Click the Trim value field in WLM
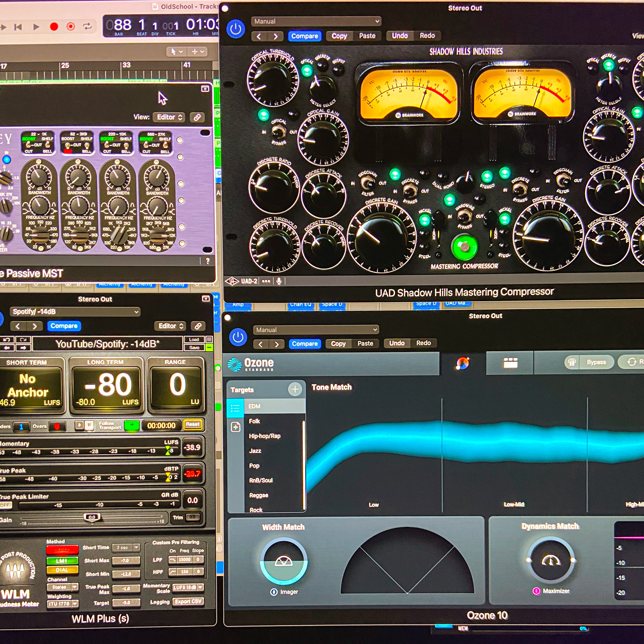The width and height of the screenshot is (644, 644). [x=193, y=517]
